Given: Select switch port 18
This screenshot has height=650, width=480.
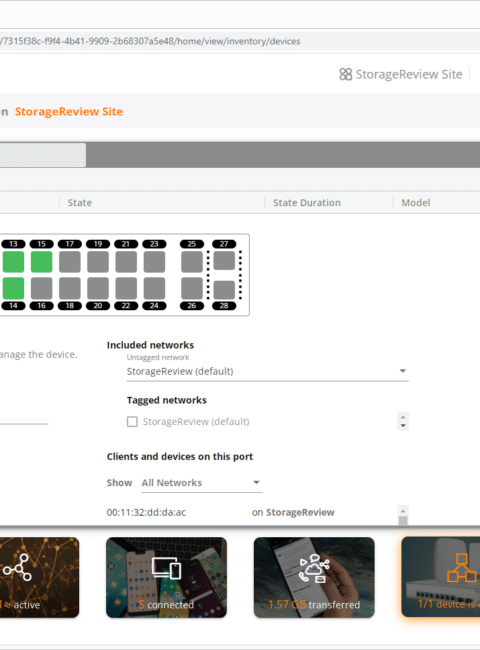Looking at the screenshot, I should (x=70, y=288).
